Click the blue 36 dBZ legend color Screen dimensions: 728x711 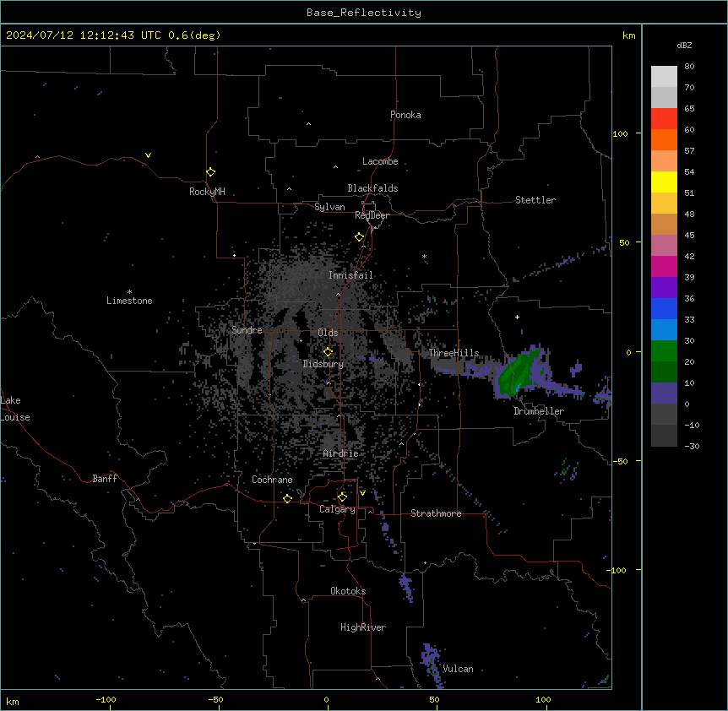click(664, 308)
